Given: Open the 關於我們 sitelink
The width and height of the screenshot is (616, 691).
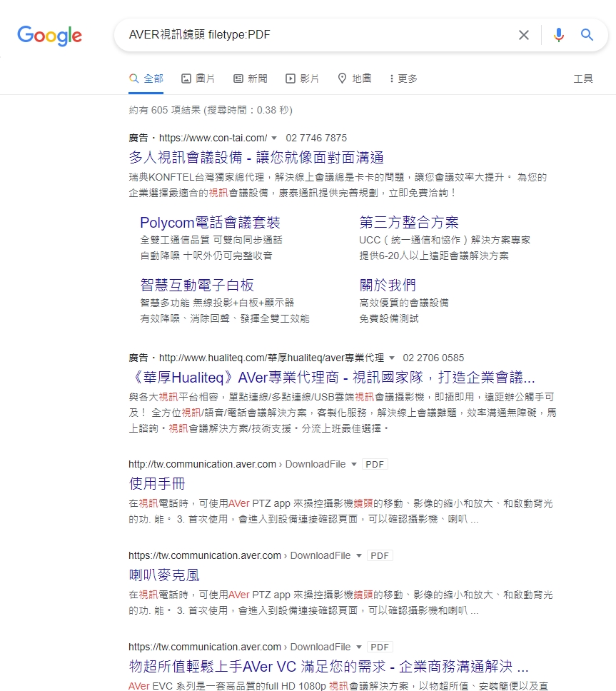Looking at the screenshot, I should (x=388, y=285).
